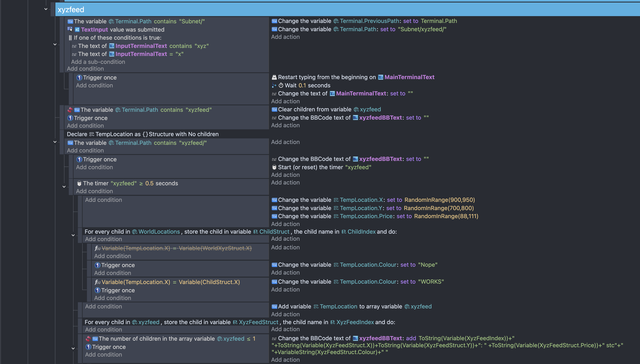Click the globe icon next to Terminal.Path variable
The image size is (640, 364).
(112, 21)
